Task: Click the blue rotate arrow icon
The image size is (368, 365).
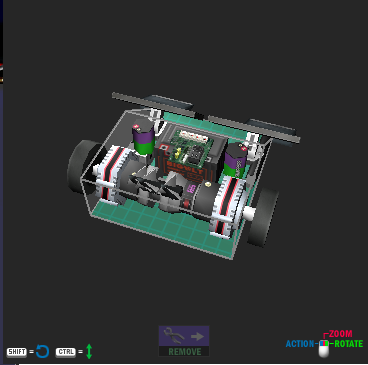Action: pos(42,351)
